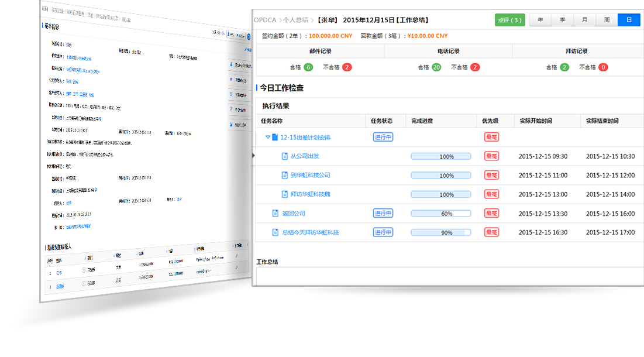
Task: Switch to the 月 (month) view
Action: click(585, 20)
